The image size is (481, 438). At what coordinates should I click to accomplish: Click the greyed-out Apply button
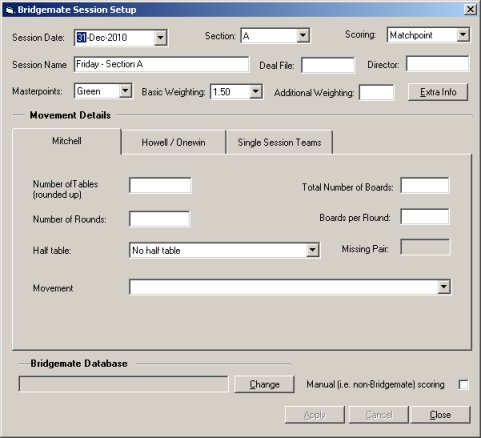314,415
